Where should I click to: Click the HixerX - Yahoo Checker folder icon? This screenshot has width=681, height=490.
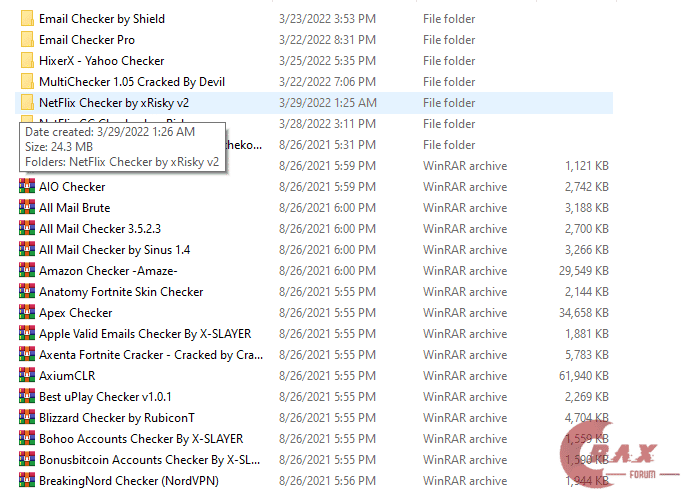(x=27, y=61)
